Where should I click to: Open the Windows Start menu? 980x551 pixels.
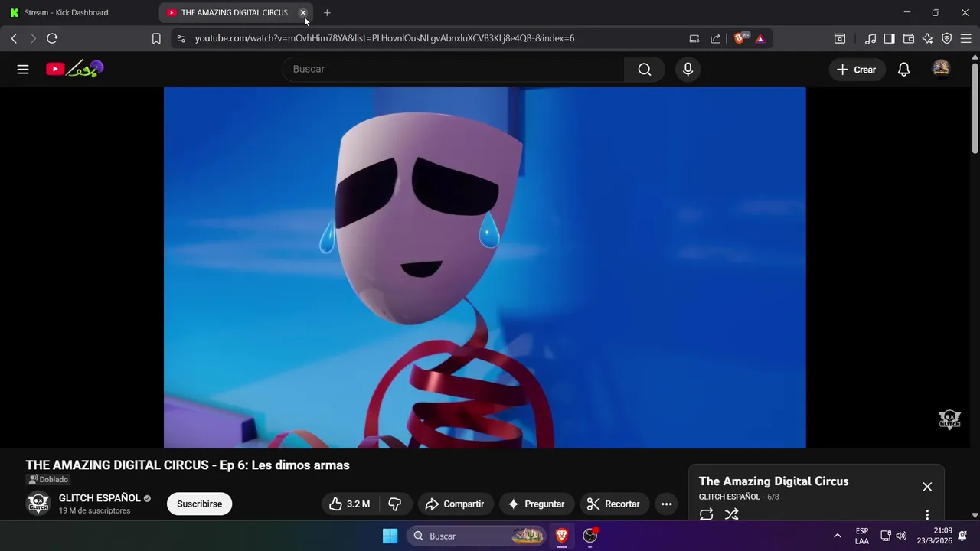[390, 536]
